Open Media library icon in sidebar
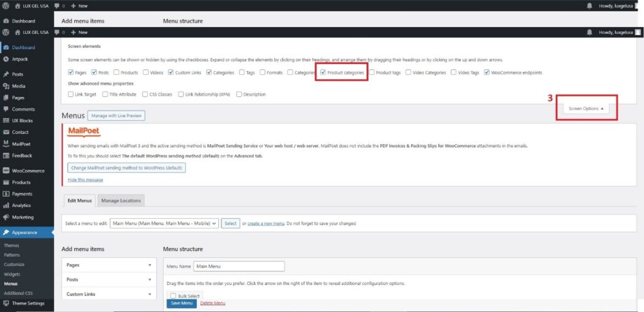 click(6, 86)
